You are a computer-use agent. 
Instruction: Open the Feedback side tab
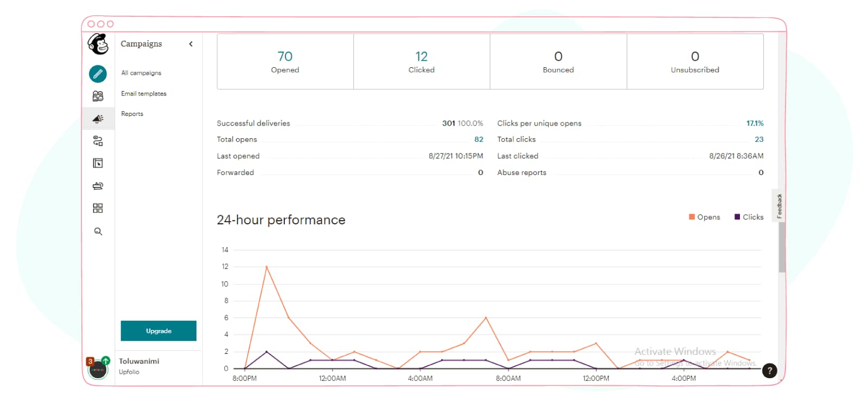click(779, 205)
